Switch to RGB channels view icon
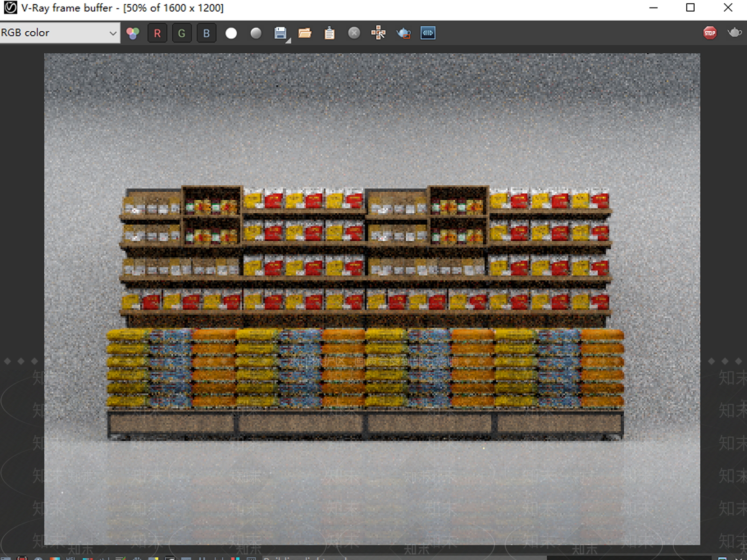 pos(133,33)
